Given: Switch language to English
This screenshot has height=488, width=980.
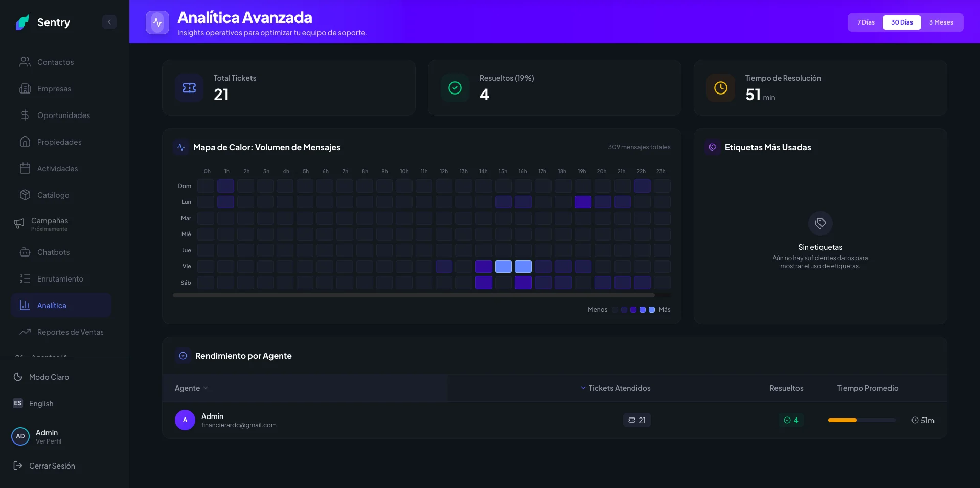Looking at the screenshot, I should tap(41, 403).
